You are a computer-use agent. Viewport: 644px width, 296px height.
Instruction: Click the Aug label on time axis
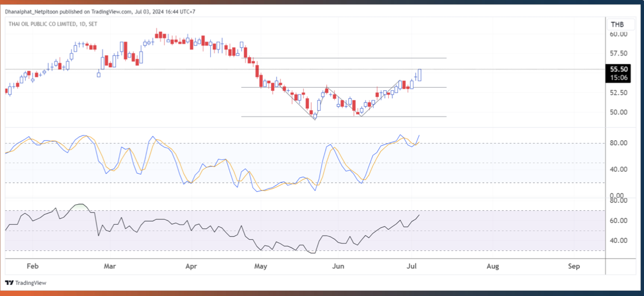pyautogui.click(x=492, y=266)
